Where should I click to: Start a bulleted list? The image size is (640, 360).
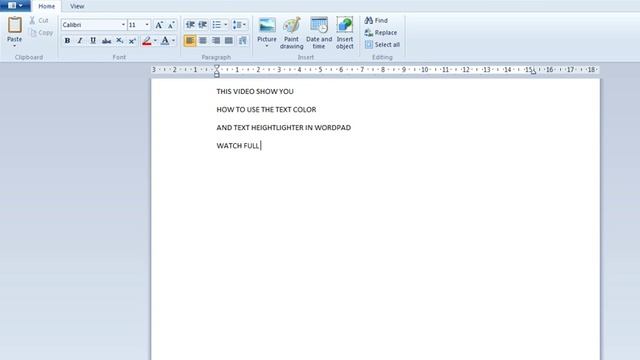(x=217, y=25)
